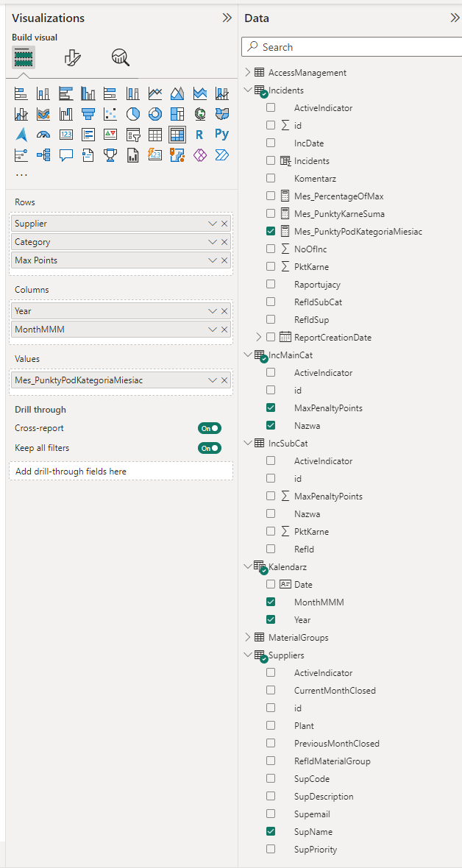Check the Komentarz field

pyautogui.click(x=271, y=178)
